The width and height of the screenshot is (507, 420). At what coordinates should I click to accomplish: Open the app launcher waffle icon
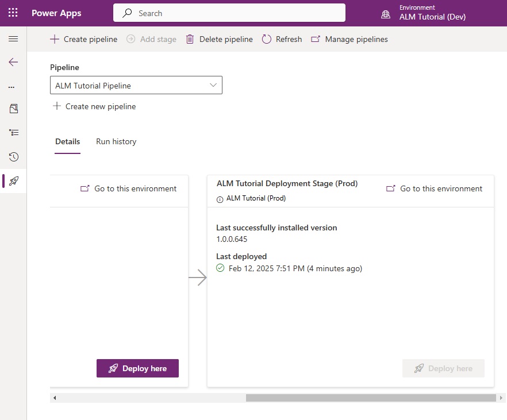(x=13, y=13)
